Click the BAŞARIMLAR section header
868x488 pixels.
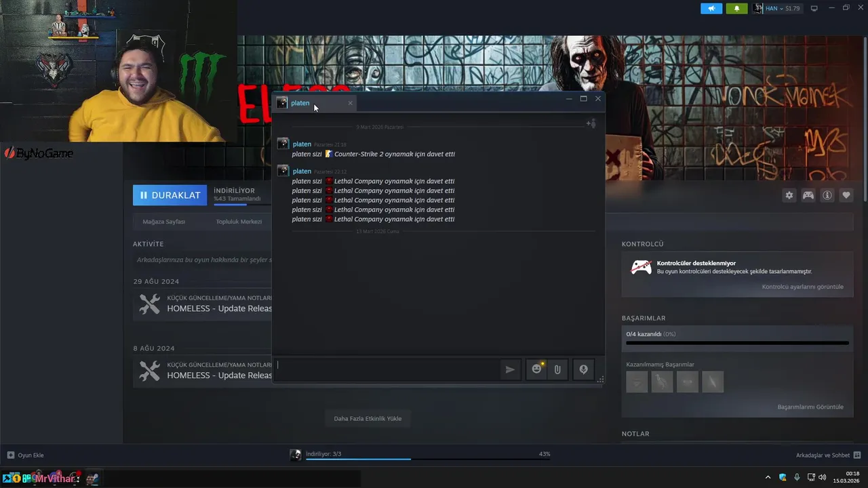(x=644, y=318)
